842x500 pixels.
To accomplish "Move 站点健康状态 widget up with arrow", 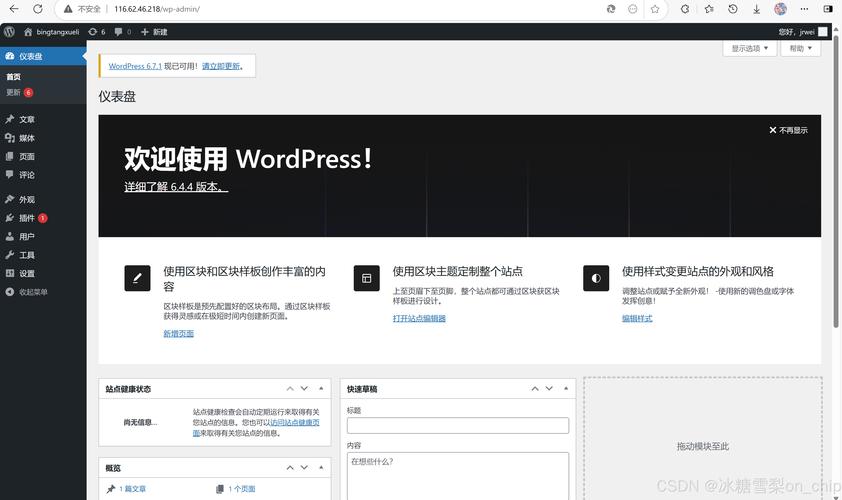I will coord(290,388).
